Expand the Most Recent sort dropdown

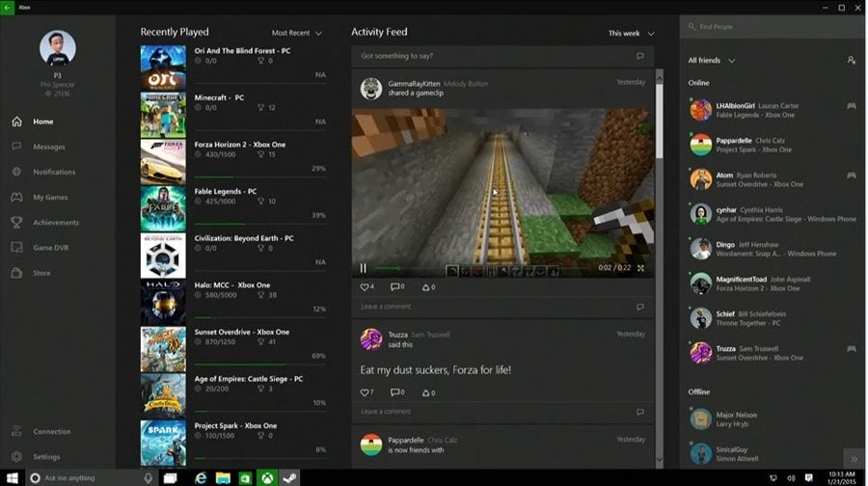[297, 33]
